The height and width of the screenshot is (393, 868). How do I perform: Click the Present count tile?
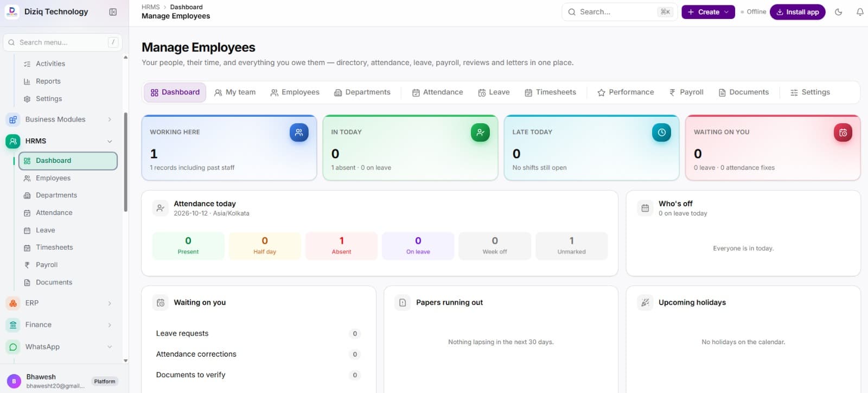coord(188,246)
